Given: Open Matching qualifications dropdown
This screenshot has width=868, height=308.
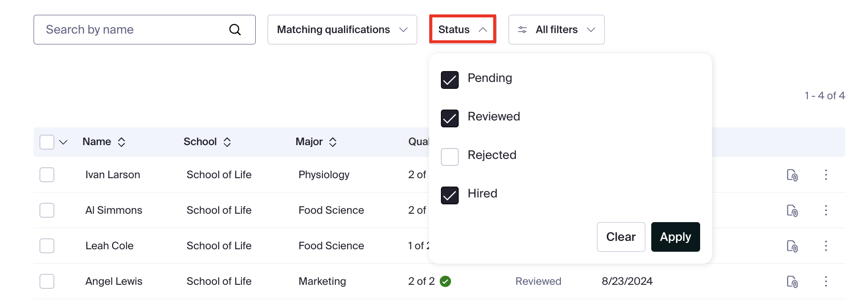Looking at the screenshot, I should [342, 30].
